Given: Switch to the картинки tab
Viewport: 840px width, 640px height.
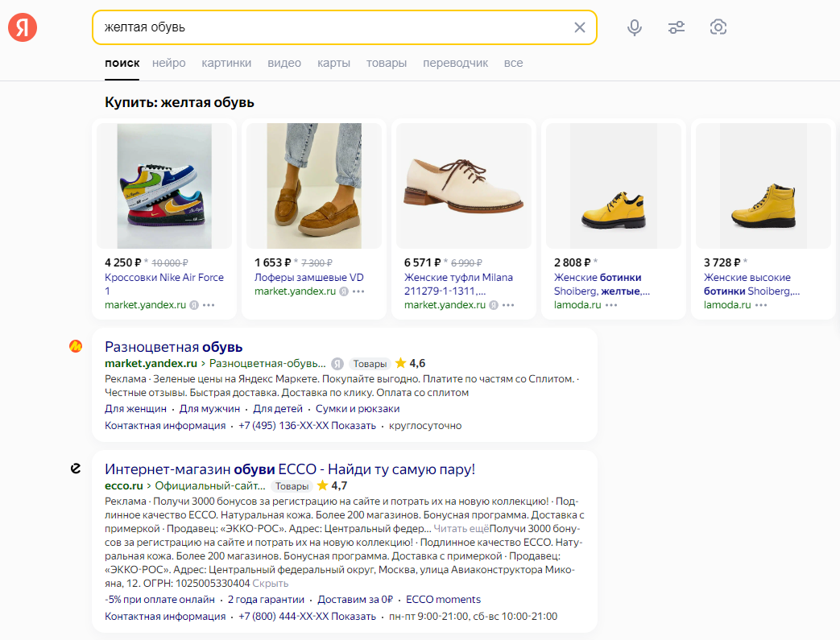Looking at the screenshot, I should [226, 64].
